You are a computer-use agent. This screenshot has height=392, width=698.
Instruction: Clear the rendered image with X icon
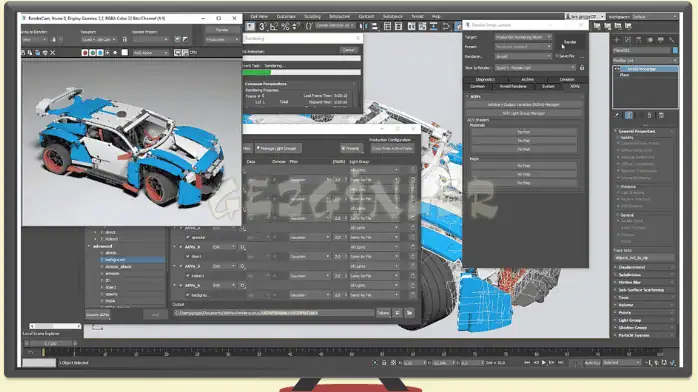click(53, 53)
